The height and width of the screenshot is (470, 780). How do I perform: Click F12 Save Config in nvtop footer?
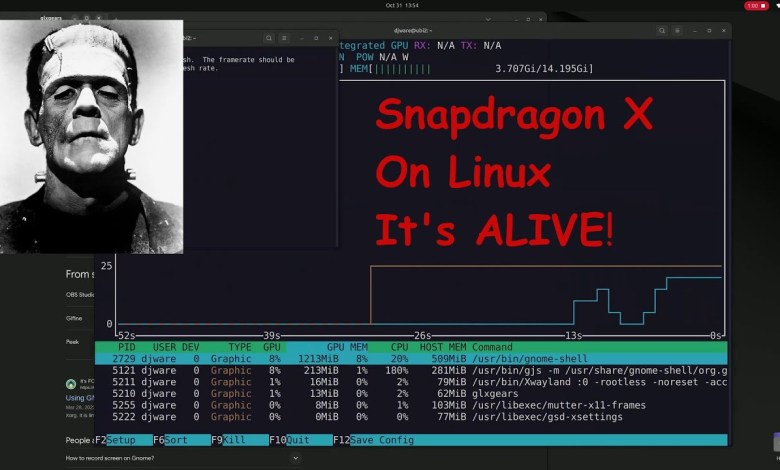(374, 440)
